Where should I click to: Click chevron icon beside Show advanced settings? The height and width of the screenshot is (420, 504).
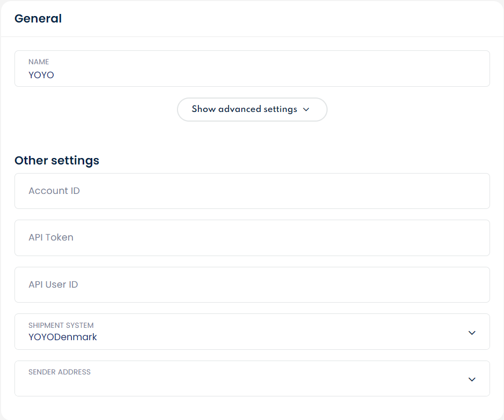(x=306, y=109)
